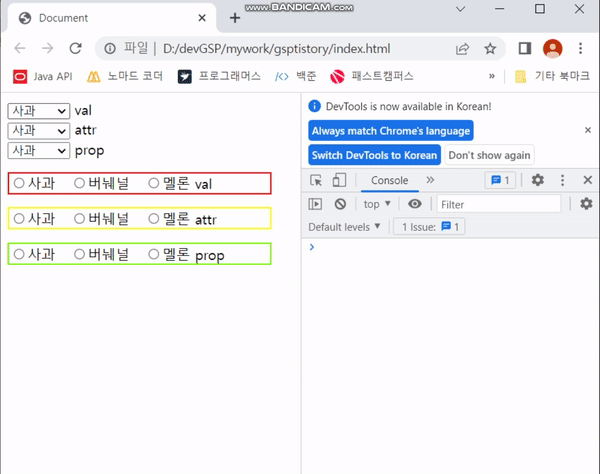This screenshot has height=474, width=600.
Task: Select 멜론 radio in the yellow attr box
Action: 153,219
